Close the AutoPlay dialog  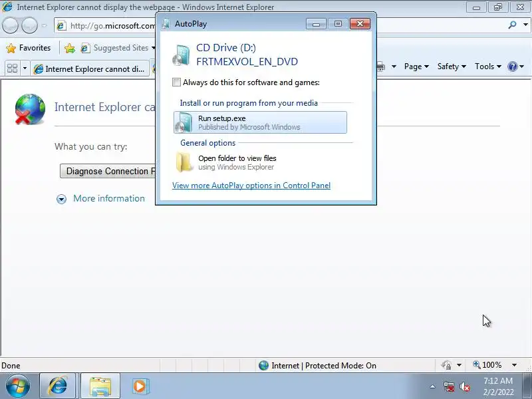(x=360, y=23)
